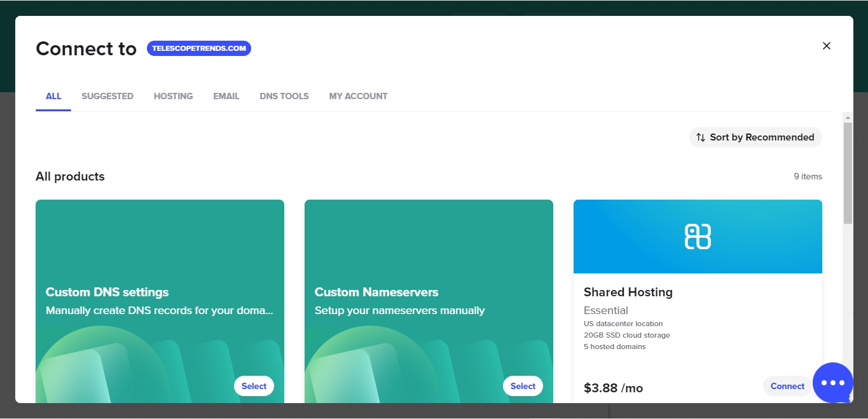Click the $3.88 /mo price label
868x419 pixels.
point(613,388)
